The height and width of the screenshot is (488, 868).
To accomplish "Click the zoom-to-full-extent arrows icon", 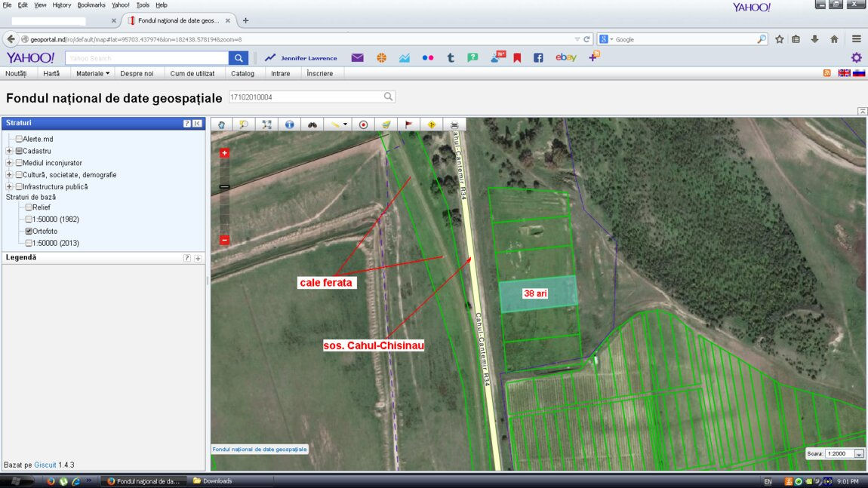I will [x=267, y=124].
